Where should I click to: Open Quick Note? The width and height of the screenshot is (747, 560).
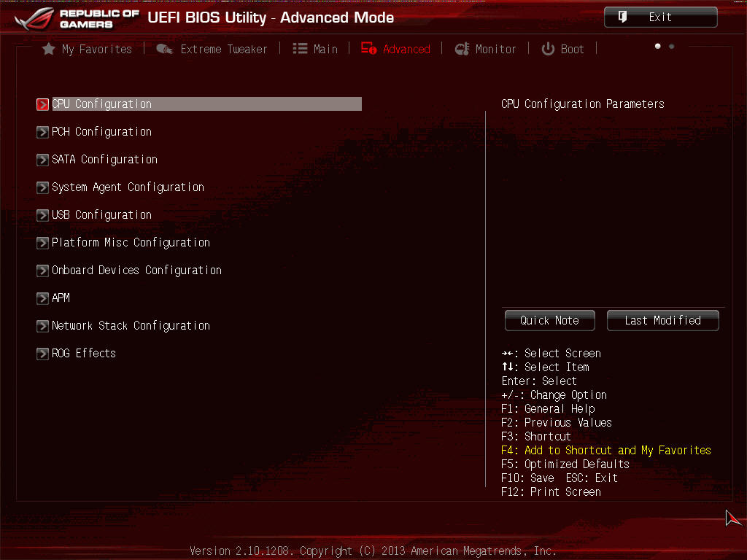pyautogui.click(x=550, y=321)
